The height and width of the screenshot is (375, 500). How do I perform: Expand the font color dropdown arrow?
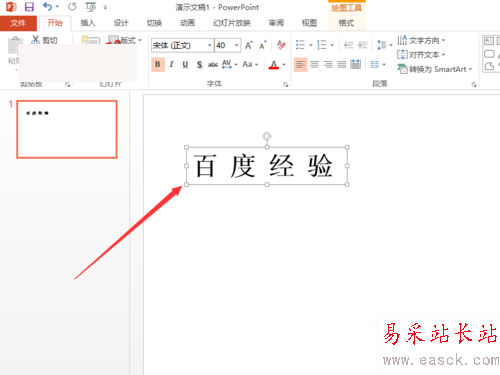tap(284, 64)
